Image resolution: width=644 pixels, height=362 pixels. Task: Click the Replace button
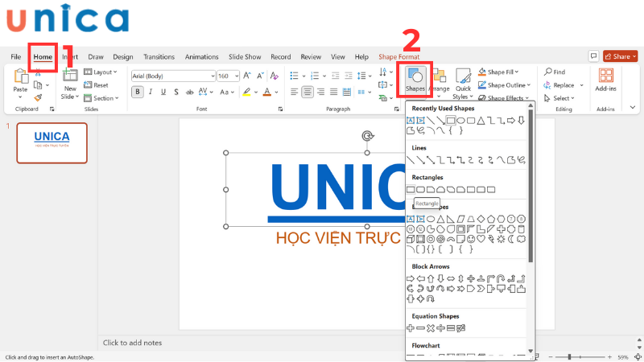click(559, 85)
